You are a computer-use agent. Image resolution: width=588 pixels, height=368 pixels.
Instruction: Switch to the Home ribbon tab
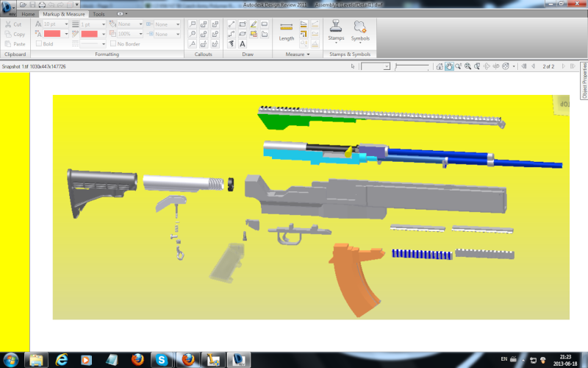(x=28, y=14)
